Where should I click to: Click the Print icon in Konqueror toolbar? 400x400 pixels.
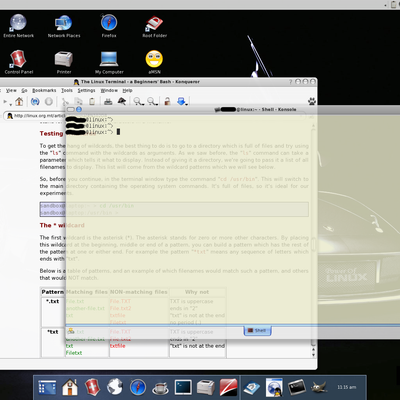[108, 101]
